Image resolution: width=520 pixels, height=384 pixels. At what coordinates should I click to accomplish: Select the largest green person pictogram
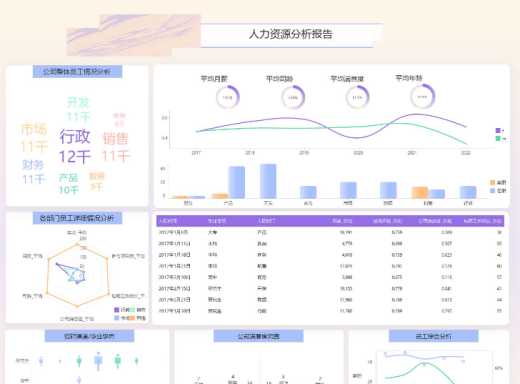118,361
